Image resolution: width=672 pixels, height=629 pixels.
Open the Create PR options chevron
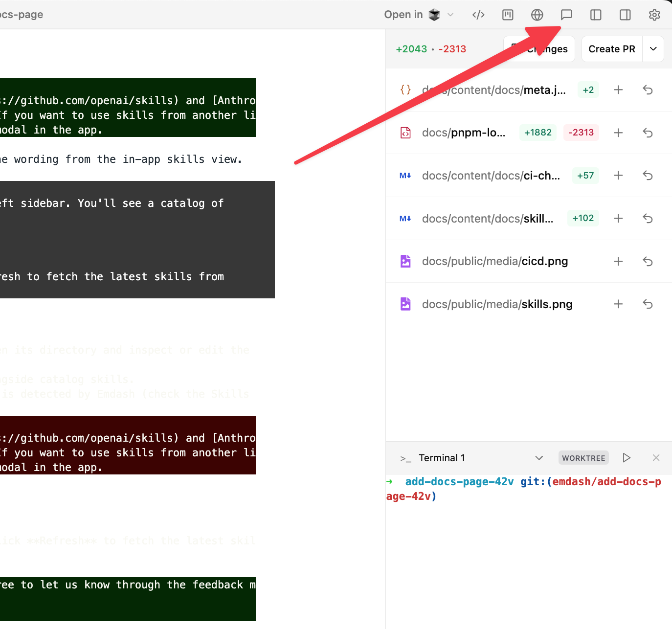click(653, 49)
